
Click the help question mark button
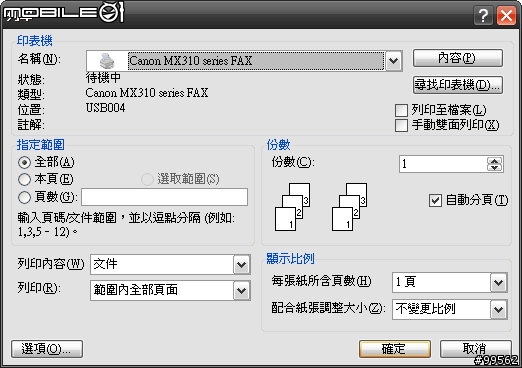coord(483,15)
